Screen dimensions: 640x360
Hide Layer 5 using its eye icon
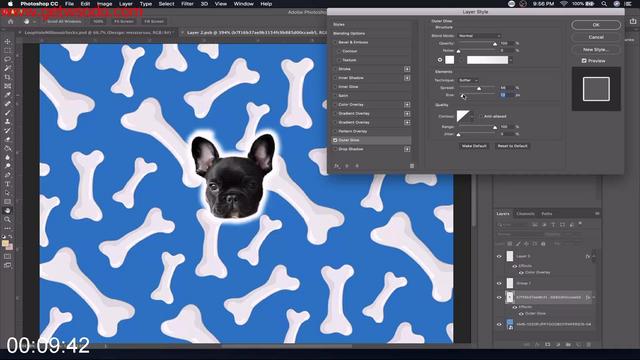pyautogui.click(x=499, y=256)
